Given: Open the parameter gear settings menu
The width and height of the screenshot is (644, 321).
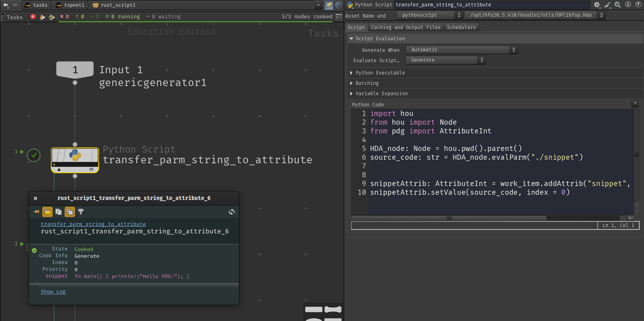Looking at the screenshot, I should [597, 5].
